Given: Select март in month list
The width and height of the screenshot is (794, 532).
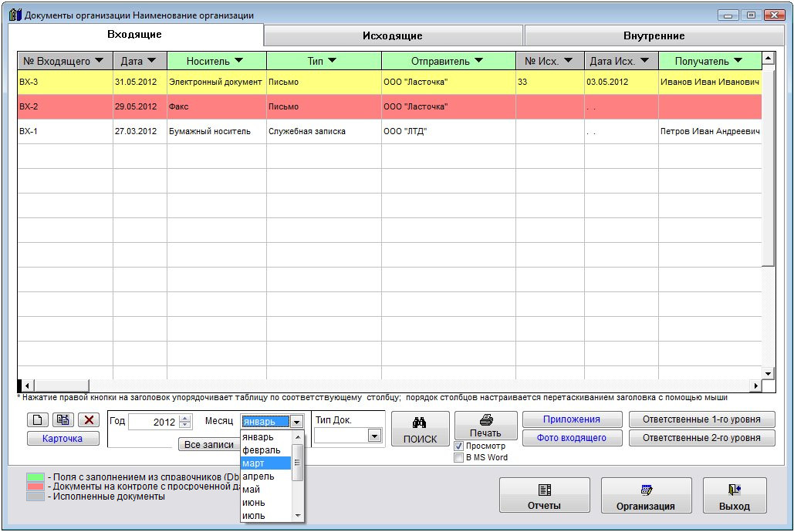Looking at the screenshot, I should click(x=266, y=463).
